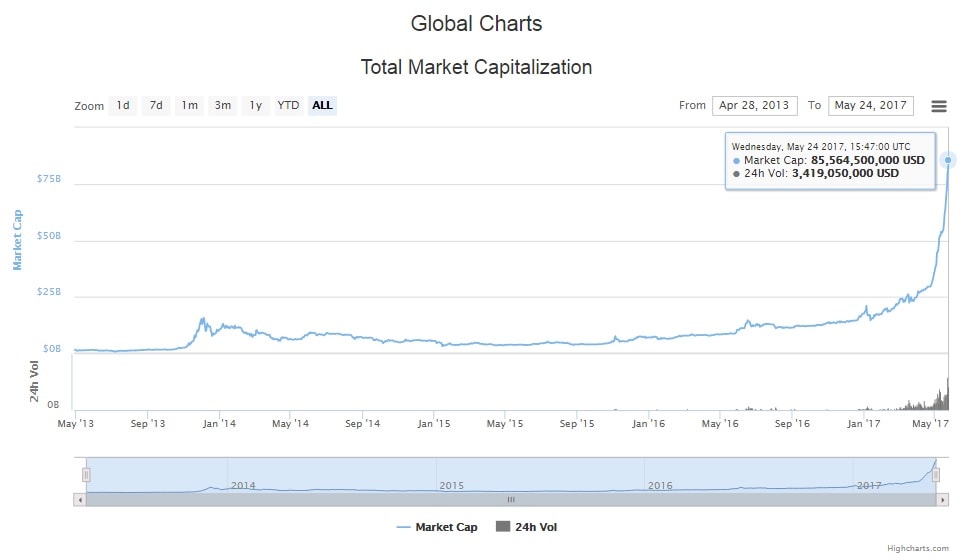This screenshot has width=973, height=560.
Task: Set zoom range to 1d
Action: click(122, 105)
